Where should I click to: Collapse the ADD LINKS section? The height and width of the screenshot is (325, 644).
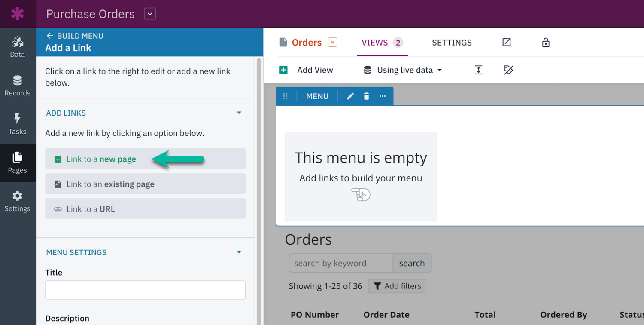coord(239,112)
